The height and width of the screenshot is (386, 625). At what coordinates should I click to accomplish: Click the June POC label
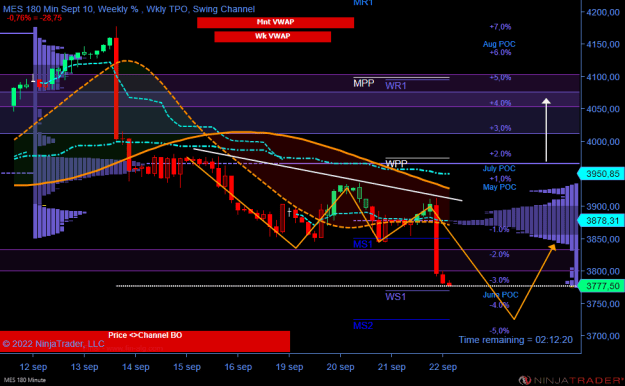[501, 295]
